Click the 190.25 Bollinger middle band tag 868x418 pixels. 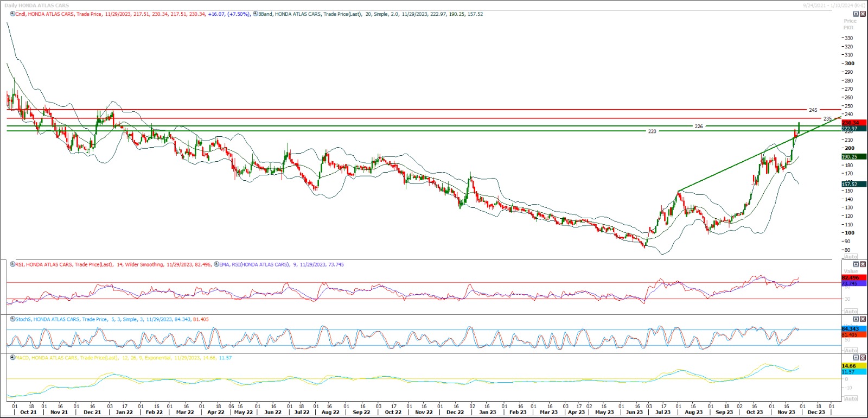[853, 156]
